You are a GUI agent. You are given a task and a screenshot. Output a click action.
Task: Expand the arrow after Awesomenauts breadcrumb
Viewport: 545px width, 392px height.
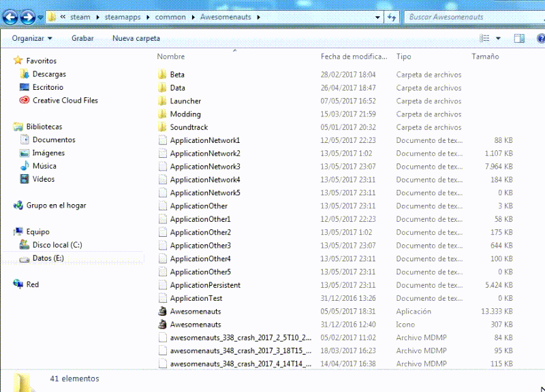259,17
